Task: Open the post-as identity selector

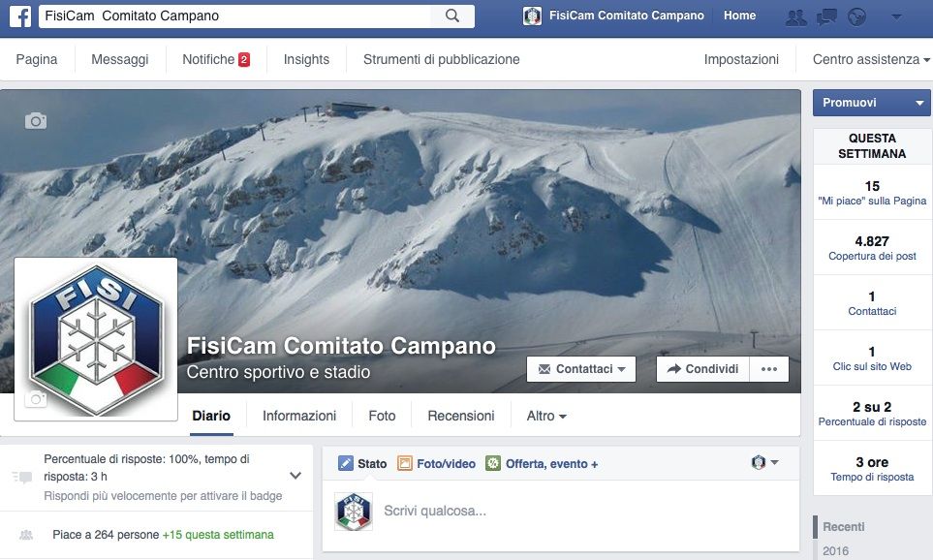Action: click(x=764, y=462)
